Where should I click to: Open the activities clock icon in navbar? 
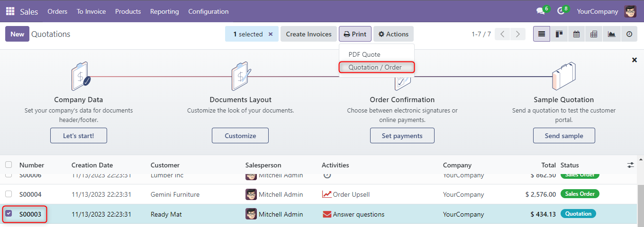(x=561, y=11)
